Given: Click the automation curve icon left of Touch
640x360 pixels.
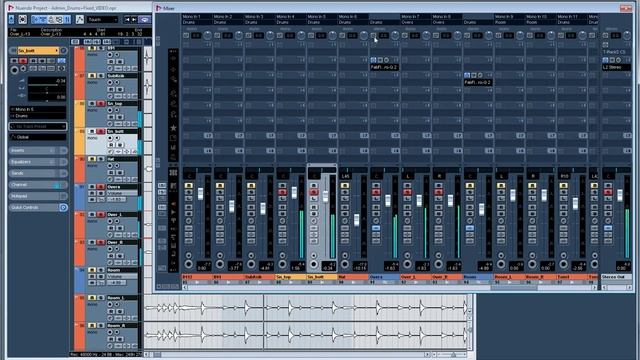Looking at the screenshot, I should click(80, 19).
